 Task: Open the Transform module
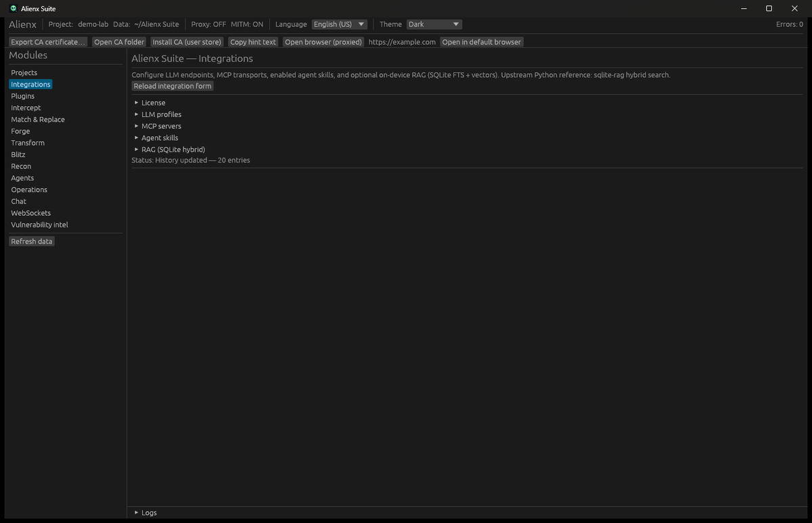28,143
